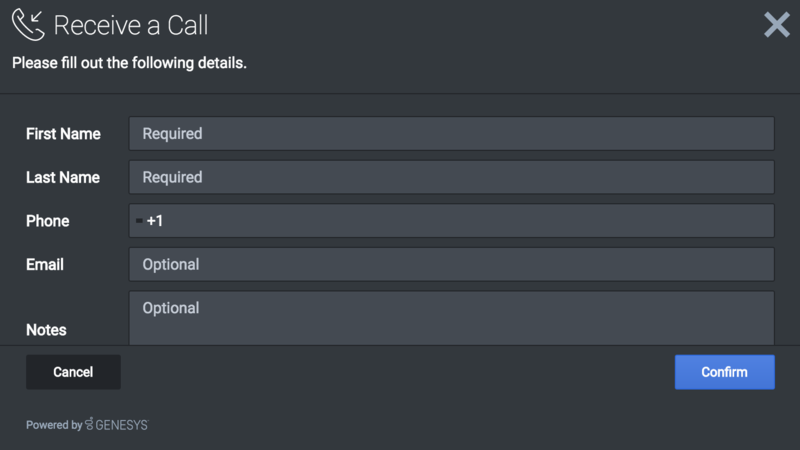Click the Email optional field
The image size is (800, 450).
(x=451, y=265)
